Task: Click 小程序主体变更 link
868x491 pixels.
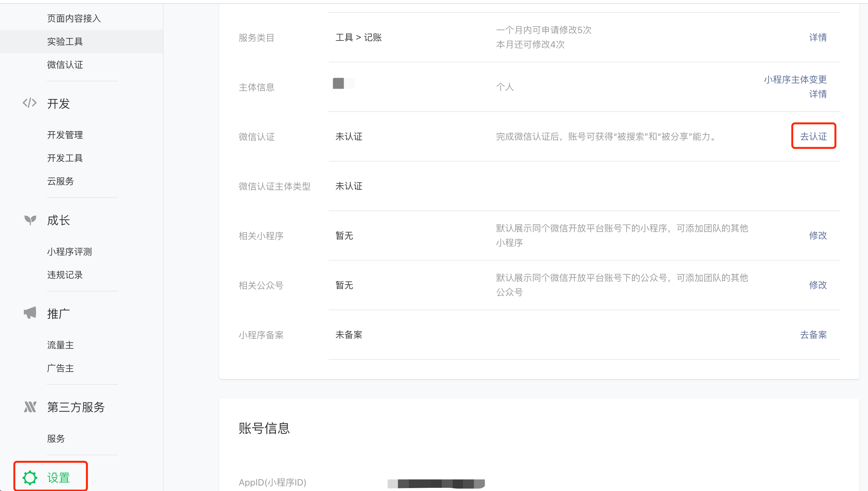Action: [795, 79]
